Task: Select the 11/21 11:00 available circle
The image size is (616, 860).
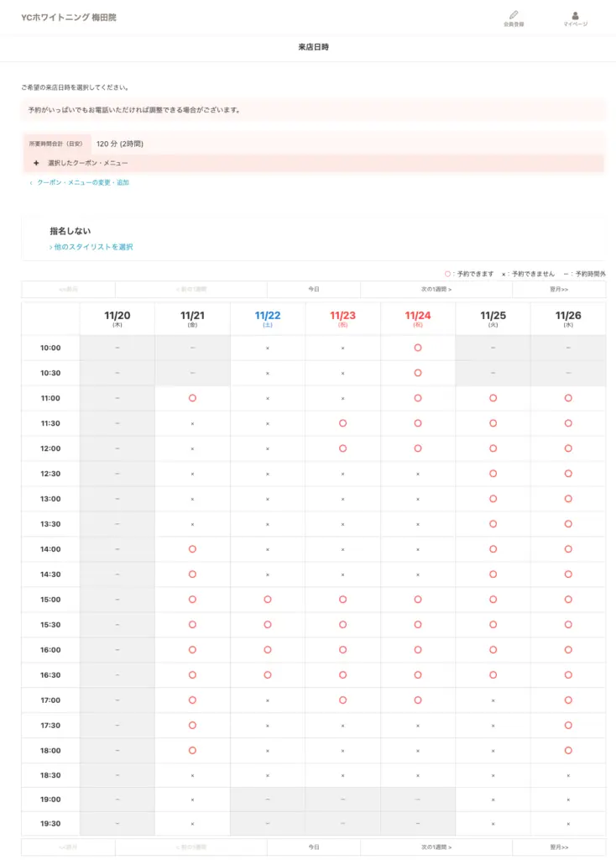Action: (192, 398)
